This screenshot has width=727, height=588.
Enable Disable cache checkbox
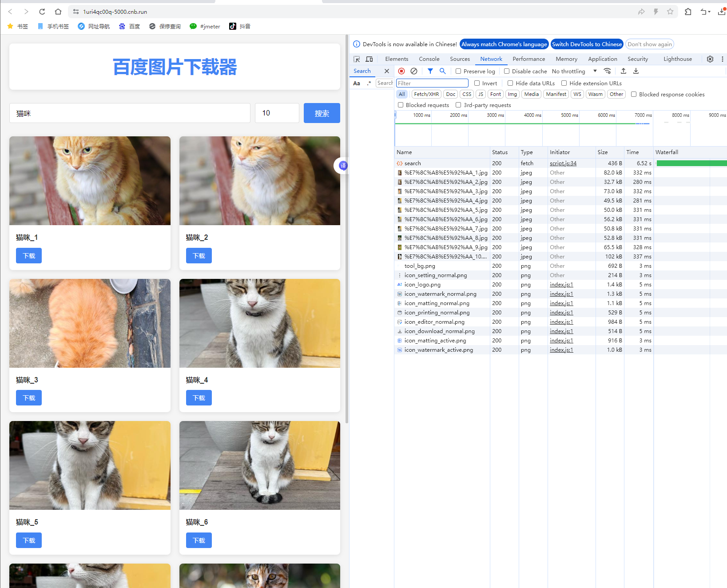(507, 71)
